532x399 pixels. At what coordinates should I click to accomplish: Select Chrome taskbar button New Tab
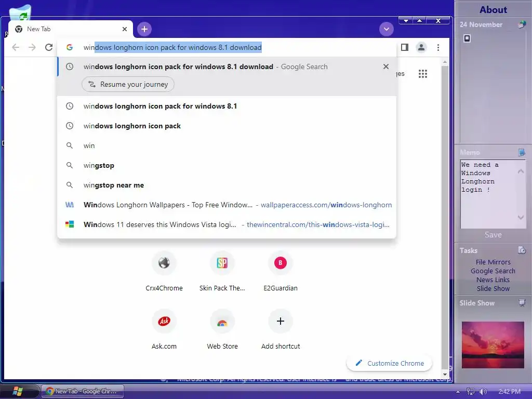[83, 391]
